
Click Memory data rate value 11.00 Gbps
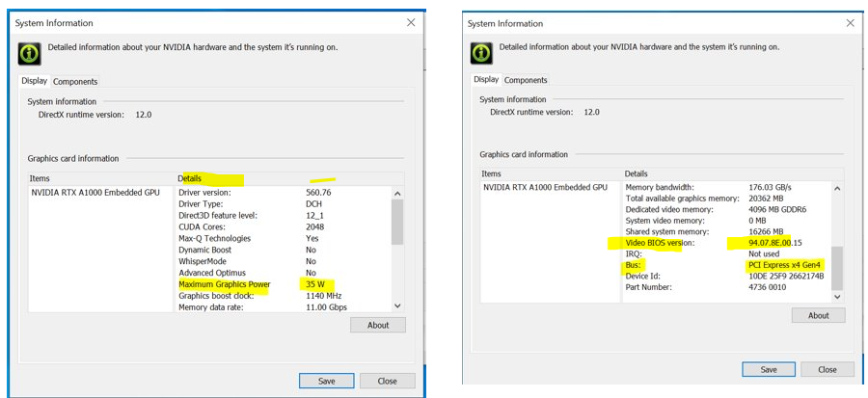click(x=326, y=307)
